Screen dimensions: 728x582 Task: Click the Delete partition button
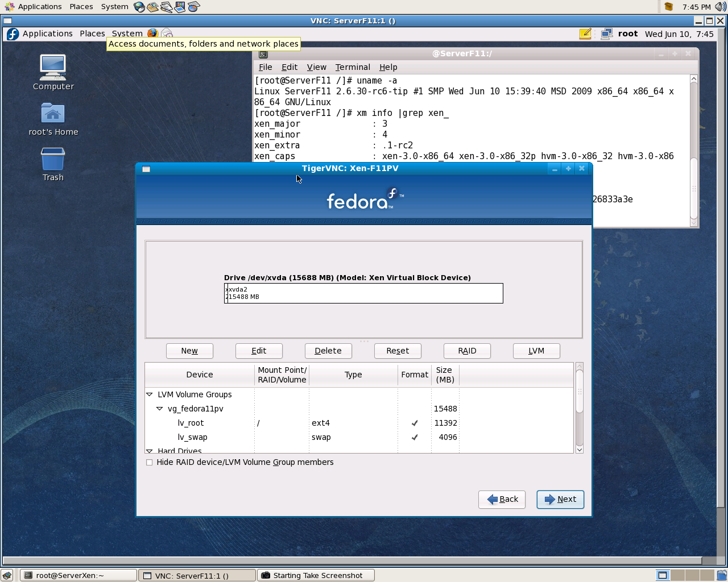[x=328, y=351]
